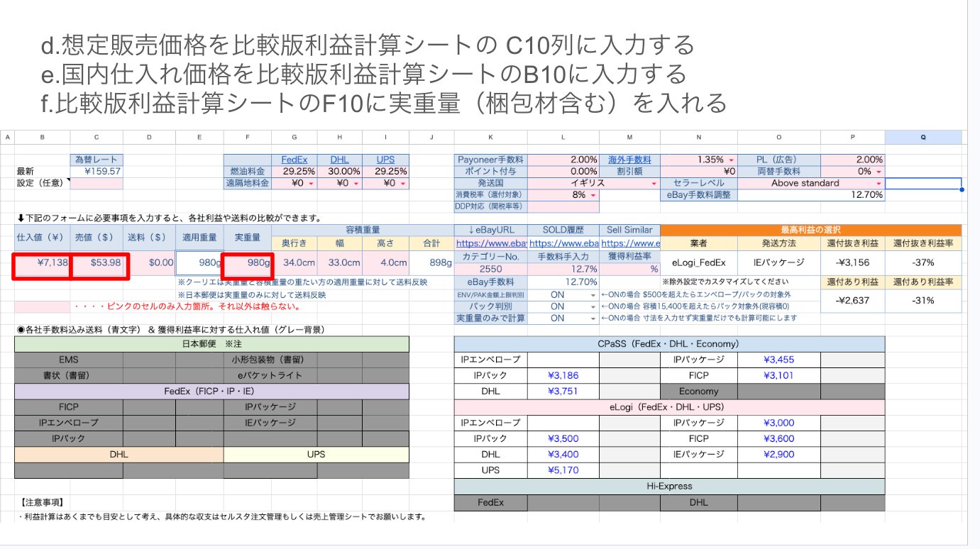The width and height of the screenshot is (980, 549).
Task: Open the 両替手数料 0% dropdown
Action: coord(878,172)
